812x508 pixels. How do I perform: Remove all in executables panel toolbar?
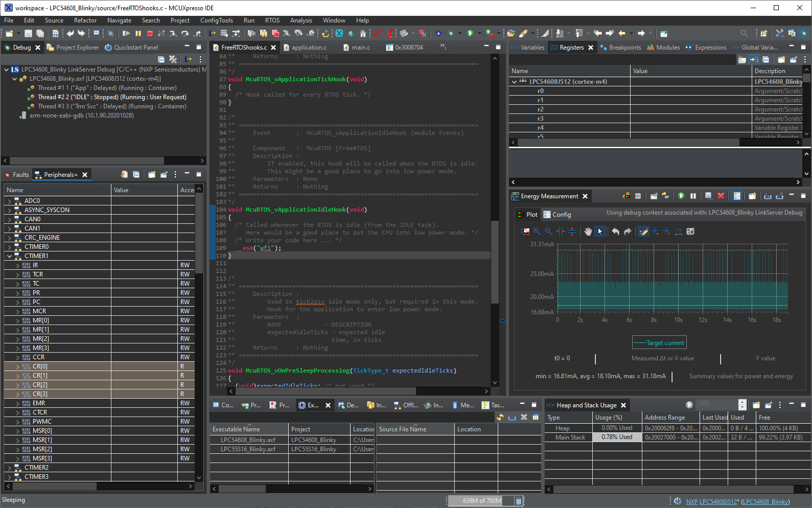point(524,417)
